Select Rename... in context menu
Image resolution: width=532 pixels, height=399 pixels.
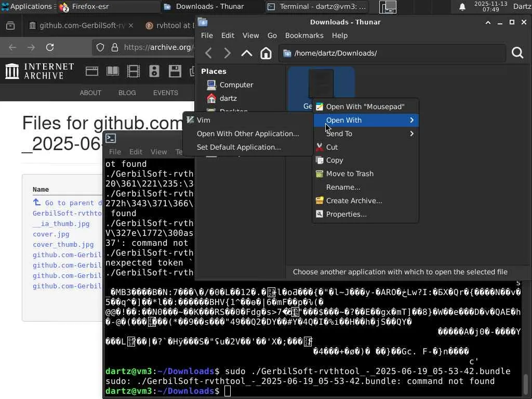tap(365, 187)
